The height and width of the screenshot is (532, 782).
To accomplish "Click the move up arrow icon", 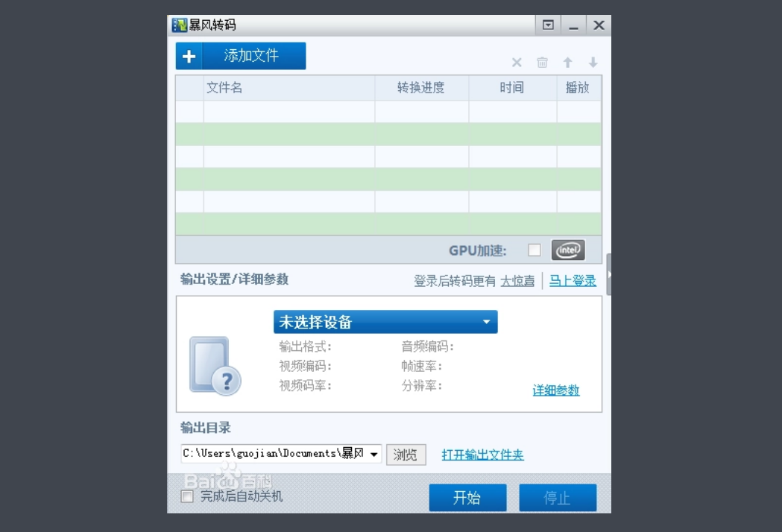I will pyautogui.click(x=567, y=63).
